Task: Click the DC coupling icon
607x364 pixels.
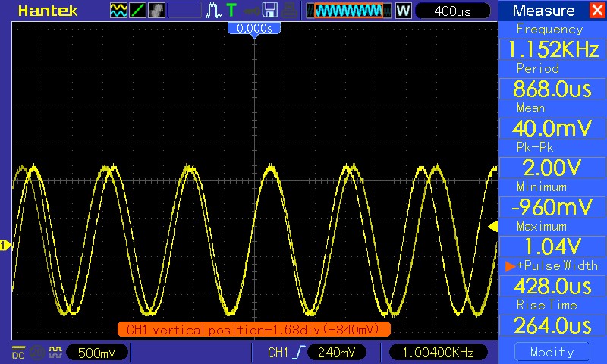Action: pyautogui.click(x=18, y=352)
